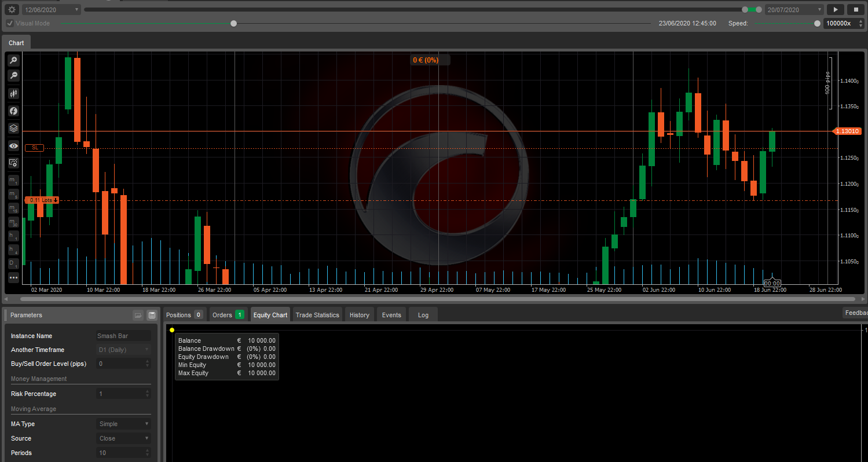Click the Instance Name field Smash Bar
The width and height of the screenshot is (868, 462).
click(124, 336)
